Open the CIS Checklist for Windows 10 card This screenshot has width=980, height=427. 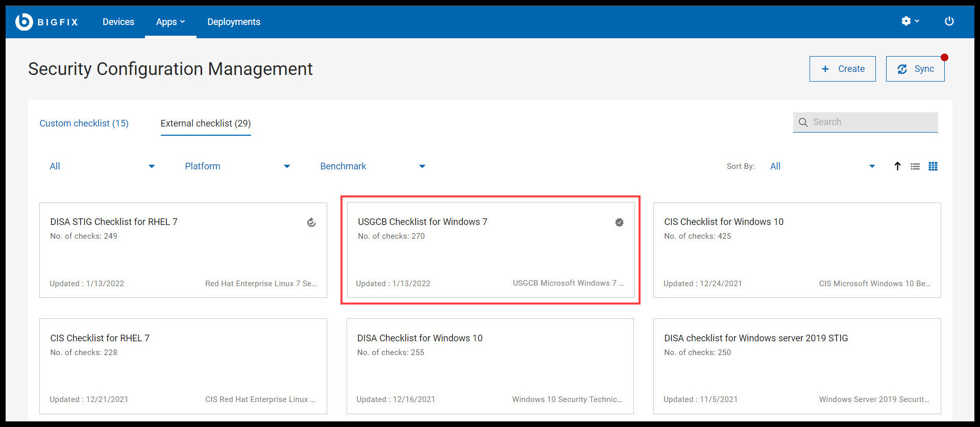(797, 250)
